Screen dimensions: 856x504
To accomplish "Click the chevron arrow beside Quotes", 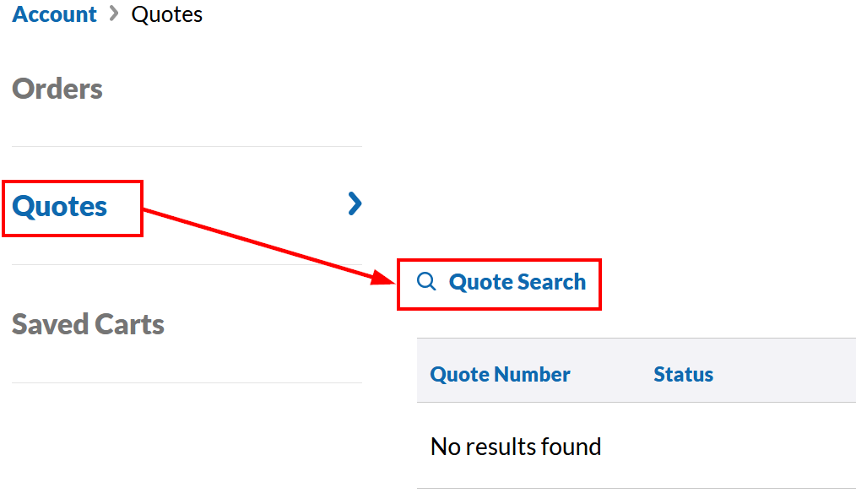I will [355, 203].
